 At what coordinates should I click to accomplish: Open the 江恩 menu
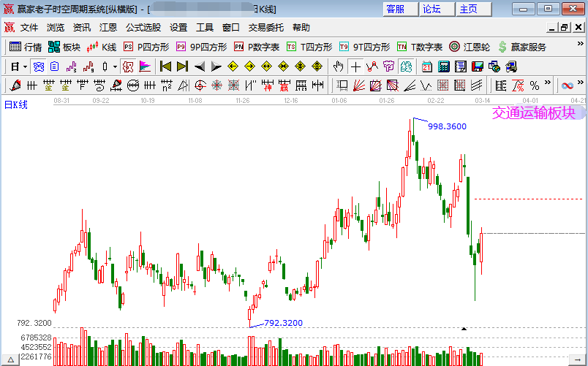tap(108, 27)
